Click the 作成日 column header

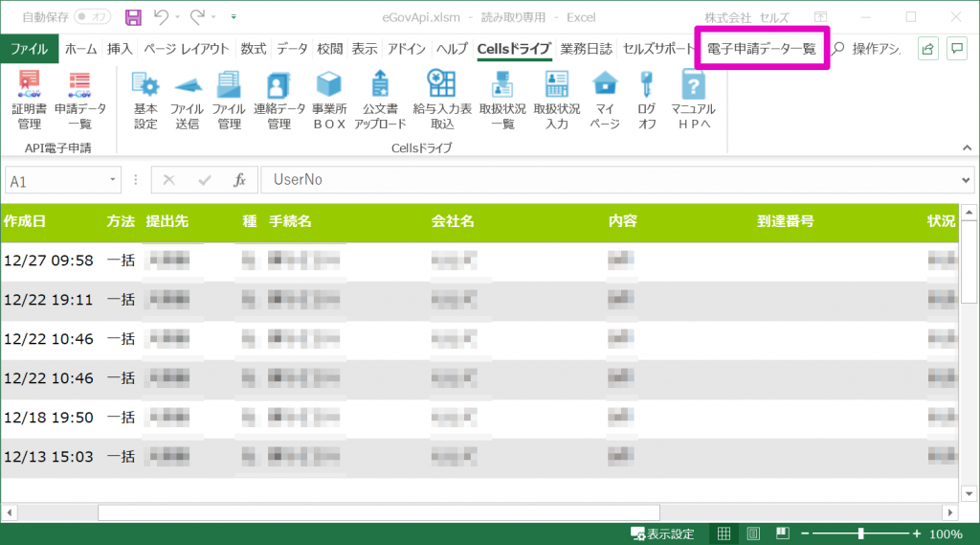24,221
